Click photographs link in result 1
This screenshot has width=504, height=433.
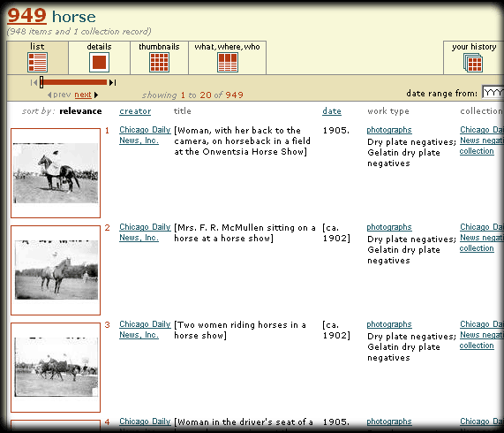tap(389, 130)
